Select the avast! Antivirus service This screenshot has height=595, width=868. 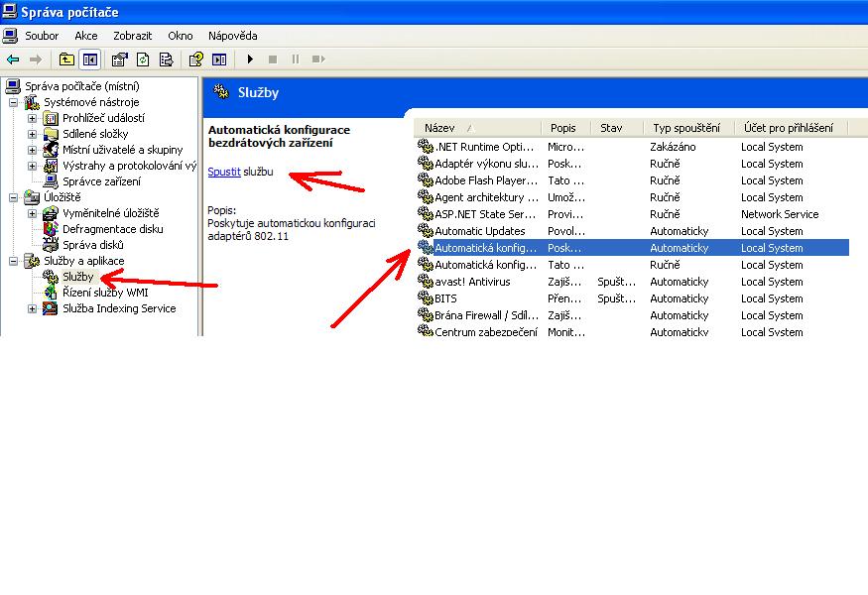[x=632, y=282]
